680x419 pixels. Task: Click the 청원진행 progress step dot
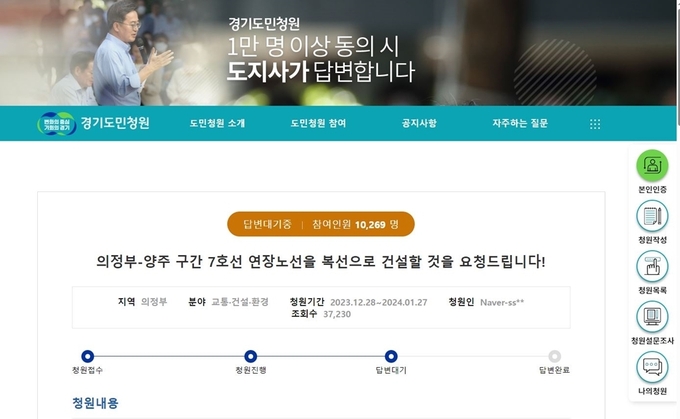pos(251,356)
